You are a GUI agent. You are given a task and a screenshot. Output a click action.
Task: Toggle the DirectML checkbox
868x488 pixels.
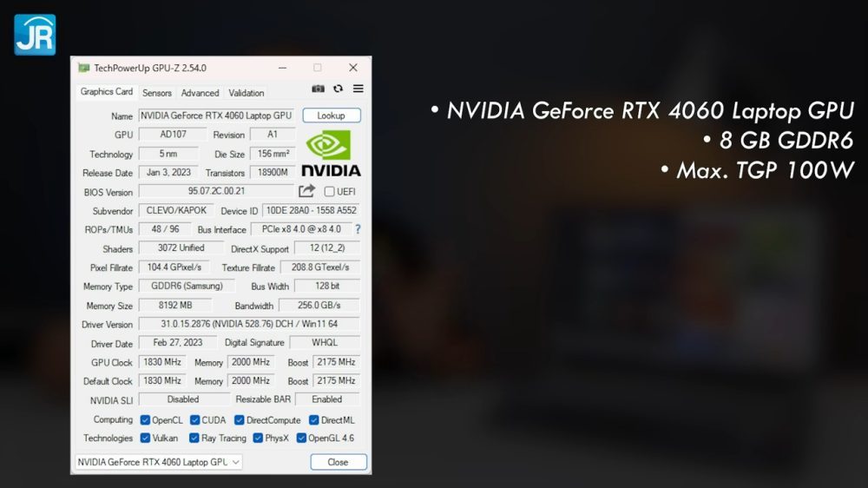point(314,420)
